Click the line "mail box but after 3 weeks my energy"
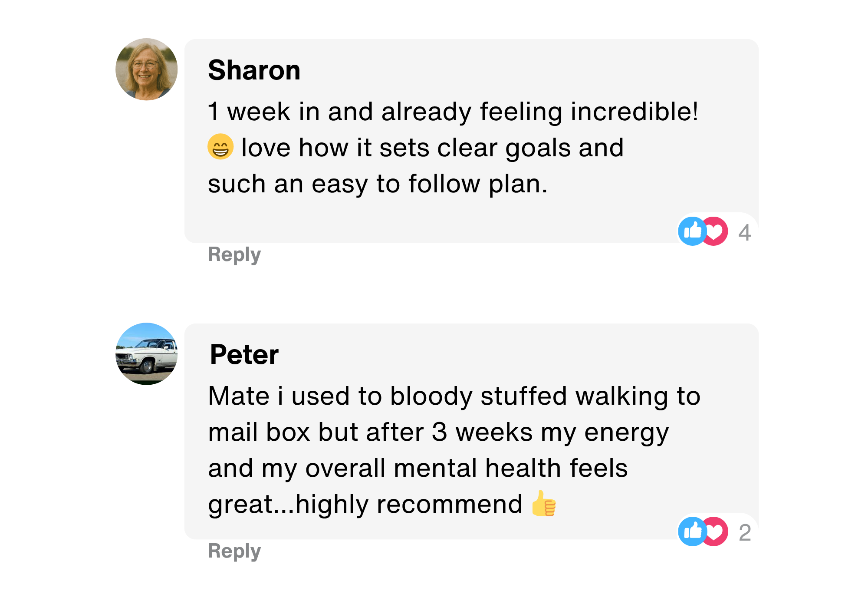This screenshot has height=614, width=868. tap(438, 432)
